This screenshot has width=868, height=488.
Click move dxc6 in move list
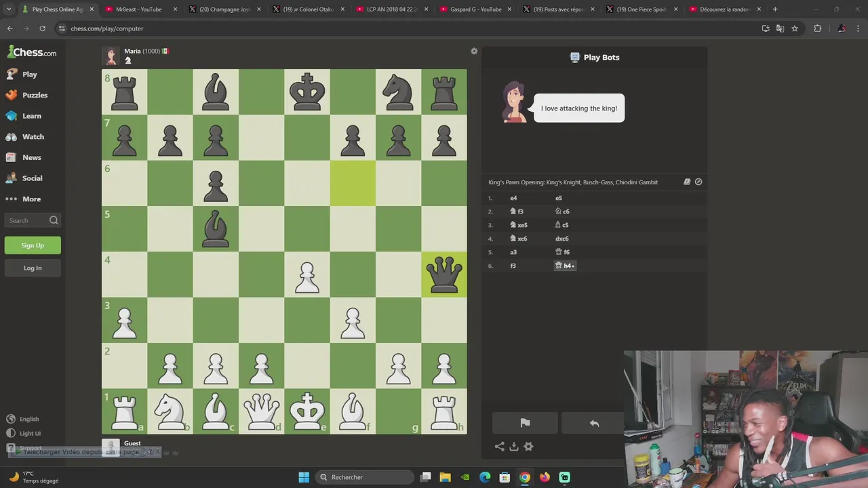point(562,239)
